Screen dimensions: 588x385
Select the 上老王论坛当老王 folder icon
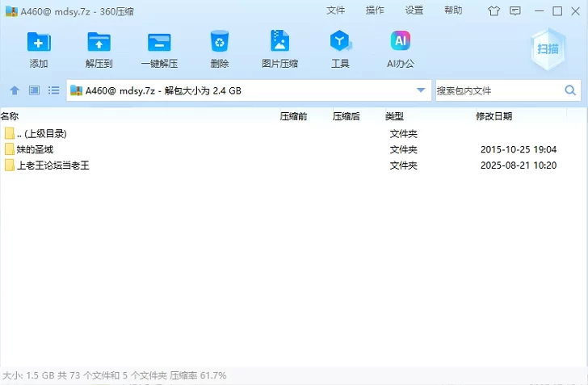coord(10,165)
